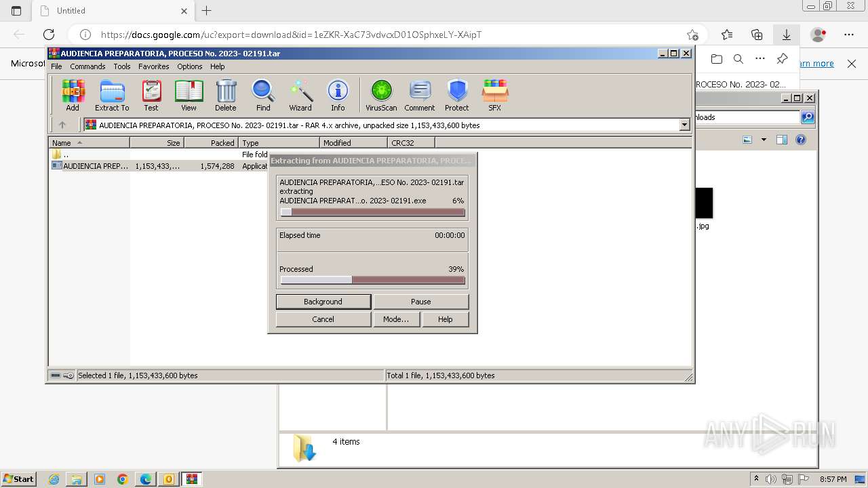Image resolution: width=868 pixels, height=488 pixels.
Task: Open the Favorites menu
Action: tap(154, 66)
